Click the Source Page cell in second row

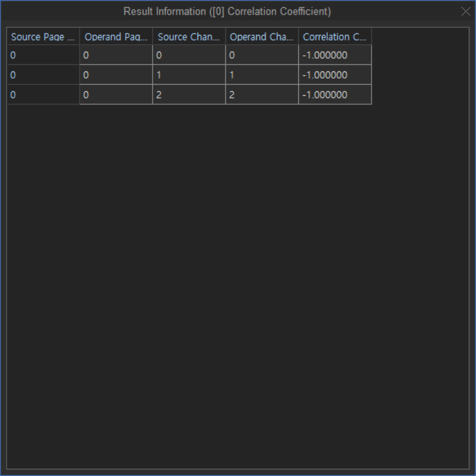pos(43,75)
